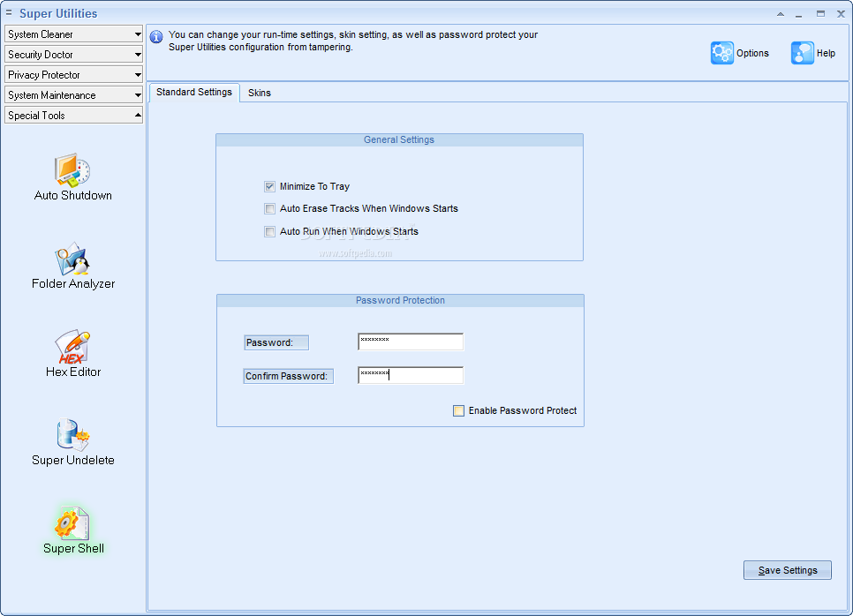The width and height of the screenshot is (853, 616).
Task: Close the Super Utilities window
Action: point(841,14)
